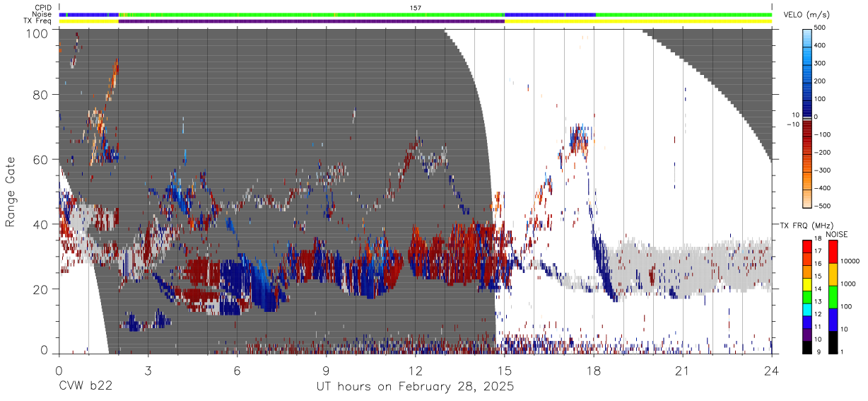Click the 'VELO (m/s)' colorbar title
This screenshot has width=868, height=401.
click(805, 15)
